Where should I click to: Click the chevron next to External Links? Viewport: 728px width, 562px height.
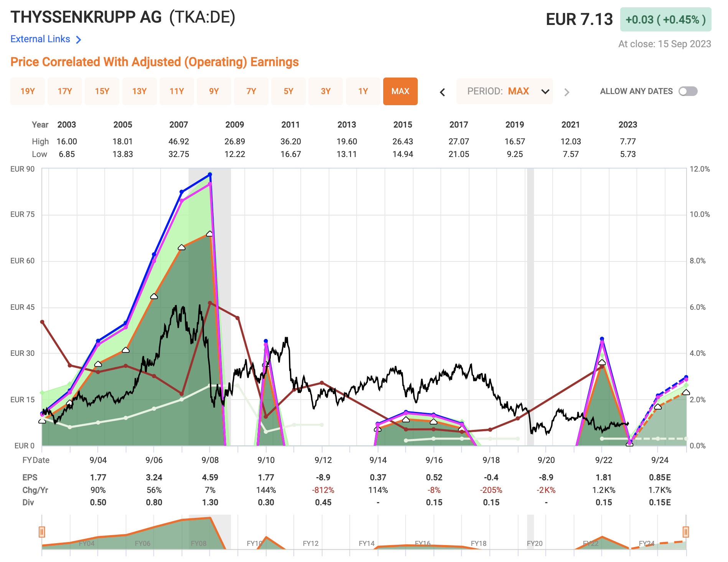(x=79, y=40)
